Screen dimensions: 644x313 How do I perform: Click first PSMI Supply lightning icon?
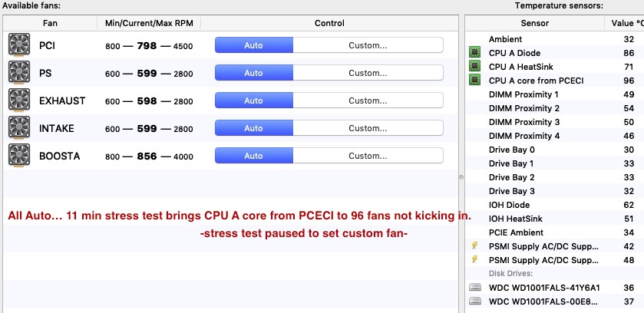(475, 245)
